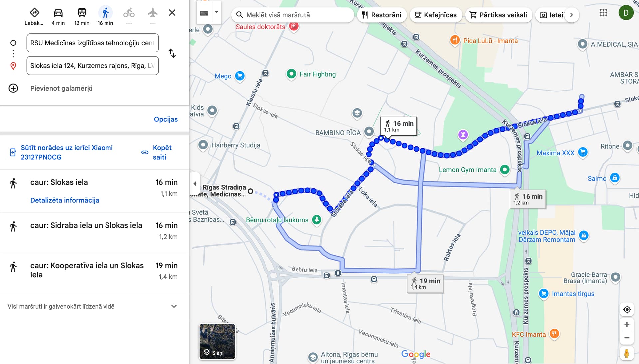Filter by Restorāni category
Image resolution: width=639 pixels, height=364 pixels.
pyautogui.click(x=382, y=15)
